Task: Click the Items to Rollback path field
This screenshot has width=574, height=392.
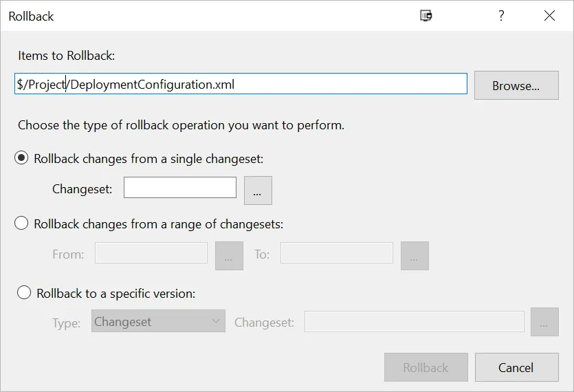Action: (x=241, y=85)
